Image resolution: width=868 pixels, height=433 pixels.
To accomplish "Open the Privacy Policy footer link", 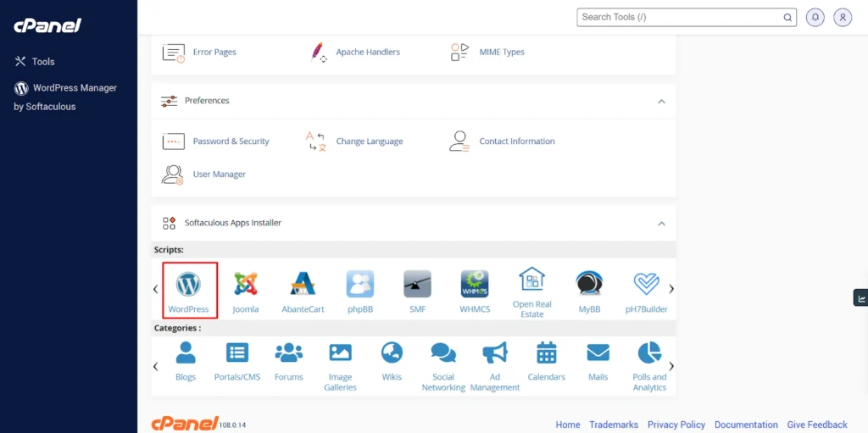I will pyautogui.click(x=676, y=425).
